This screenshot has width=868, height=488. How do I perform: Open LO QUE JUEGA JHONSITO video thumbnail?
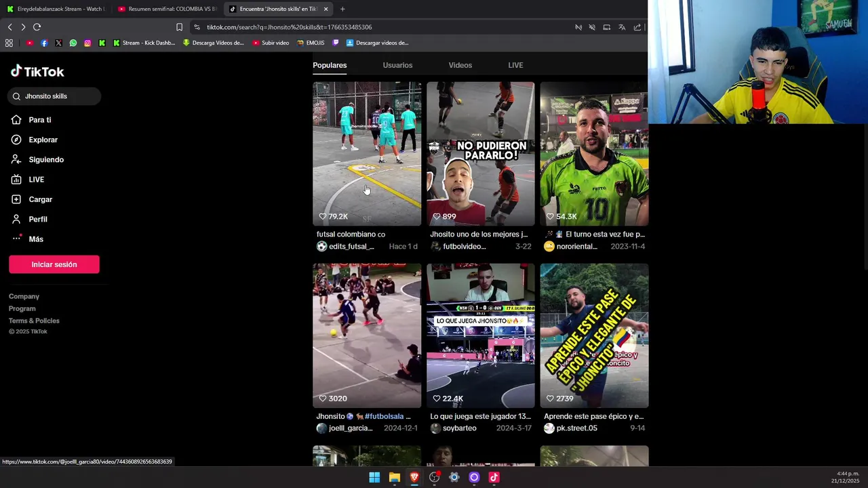coord(481,335)
